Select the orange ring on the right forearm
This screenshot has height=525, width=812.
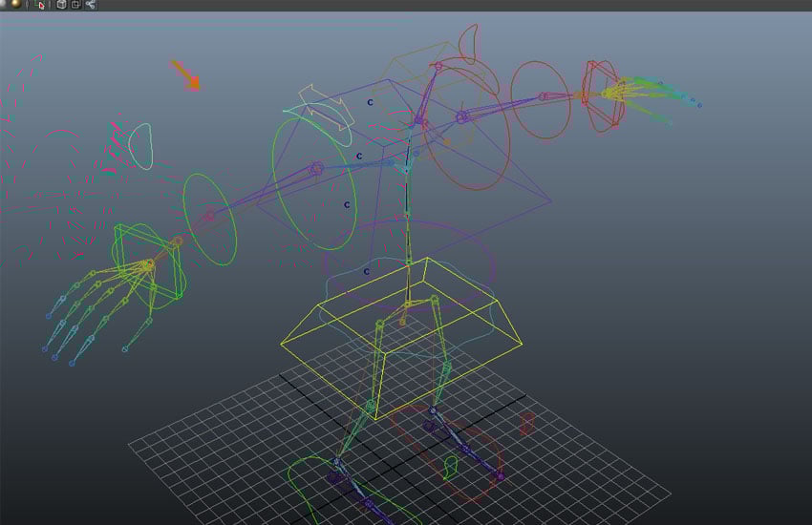(x=541, y=99)
